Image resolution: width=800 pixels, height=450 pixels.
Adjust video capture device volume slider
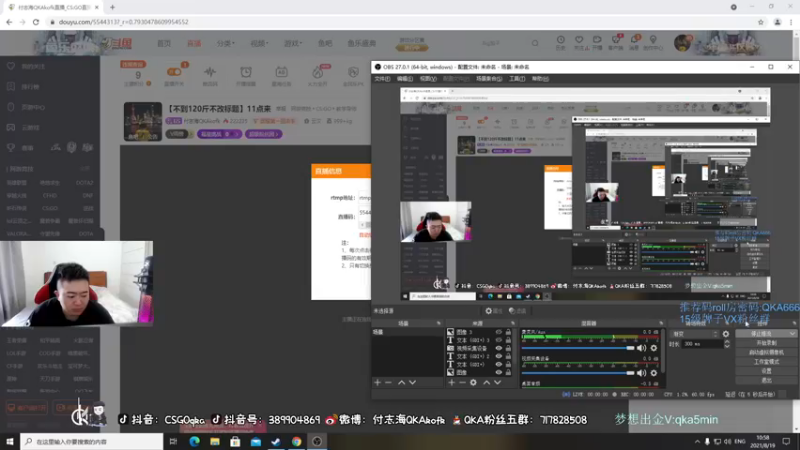(578, 373)
